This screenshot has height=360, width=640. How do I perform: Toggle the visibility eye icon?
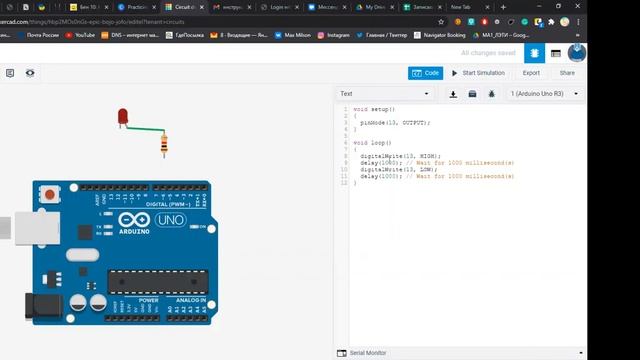(x=30, y=73)
